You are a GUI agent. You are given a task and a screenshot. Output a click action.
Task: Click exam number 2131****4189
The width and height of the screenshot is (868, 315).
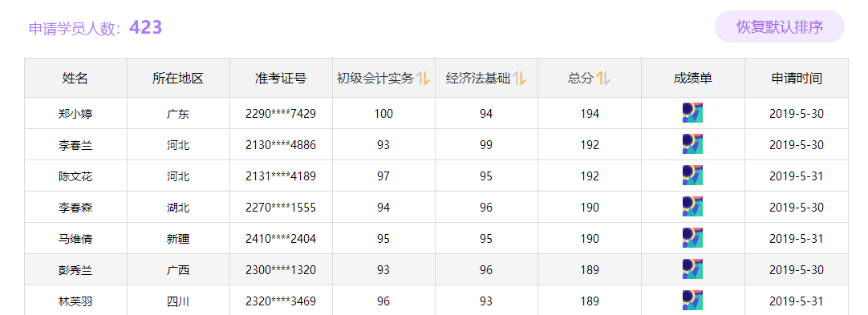(281, 176)
